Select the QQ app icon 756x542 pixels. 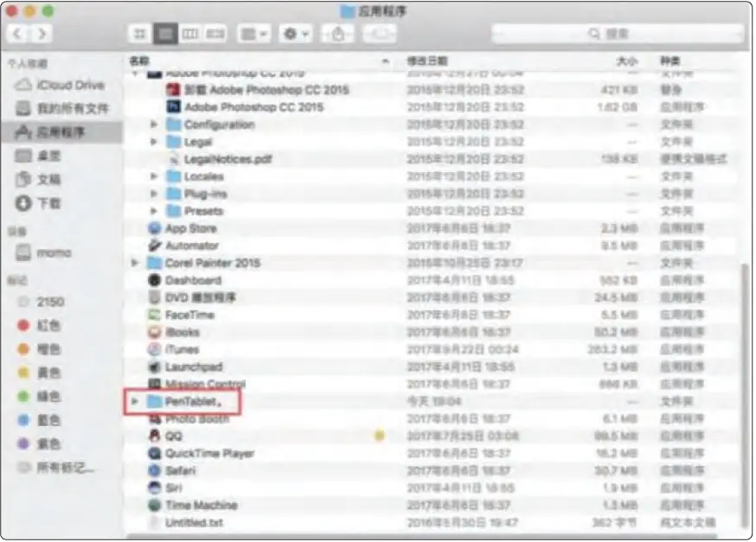point(154,436)
